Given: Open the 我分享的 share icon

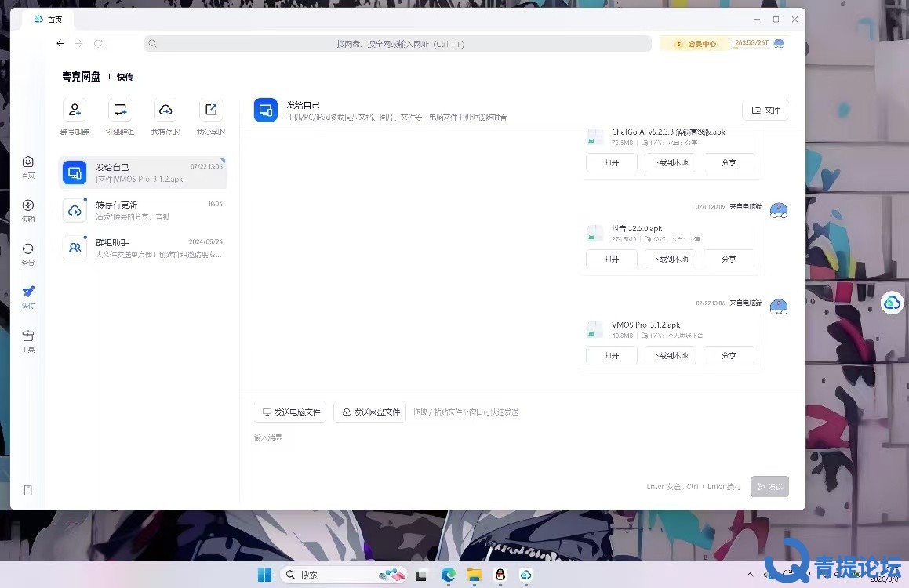Looking at the screenshot, I should (211, 110).
